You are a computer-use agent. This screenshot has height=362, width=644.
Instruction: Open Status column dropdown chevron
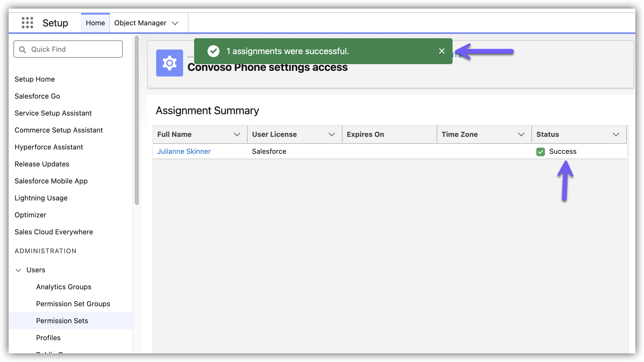coord(616,134)
